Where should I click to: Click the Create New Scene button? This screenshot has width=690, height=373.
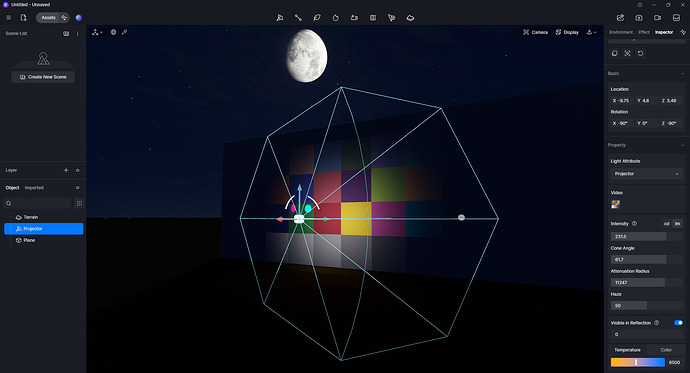pos(43,77)
